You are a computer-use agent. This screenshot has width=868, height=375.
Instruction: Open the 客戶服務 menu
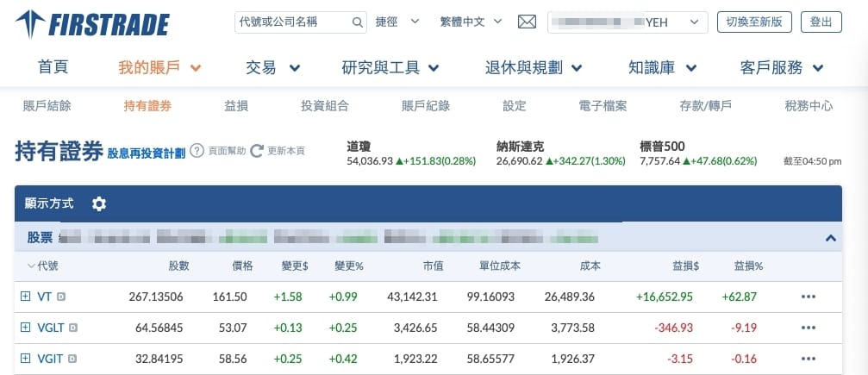(782, 68)
